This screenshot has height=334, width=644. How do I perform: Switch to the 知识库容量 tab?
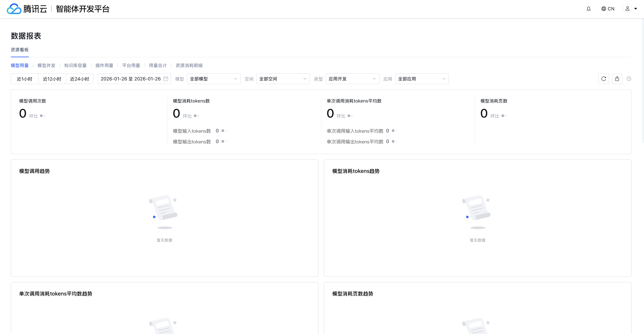click(x=75, y=65)
